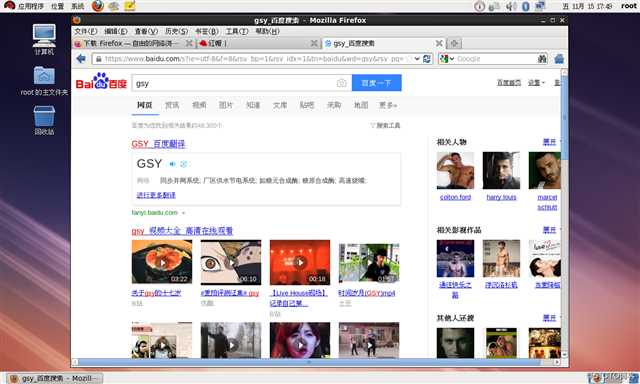
Task: Click the Google search box in the toolbar
Action: (x=496, y=59)
